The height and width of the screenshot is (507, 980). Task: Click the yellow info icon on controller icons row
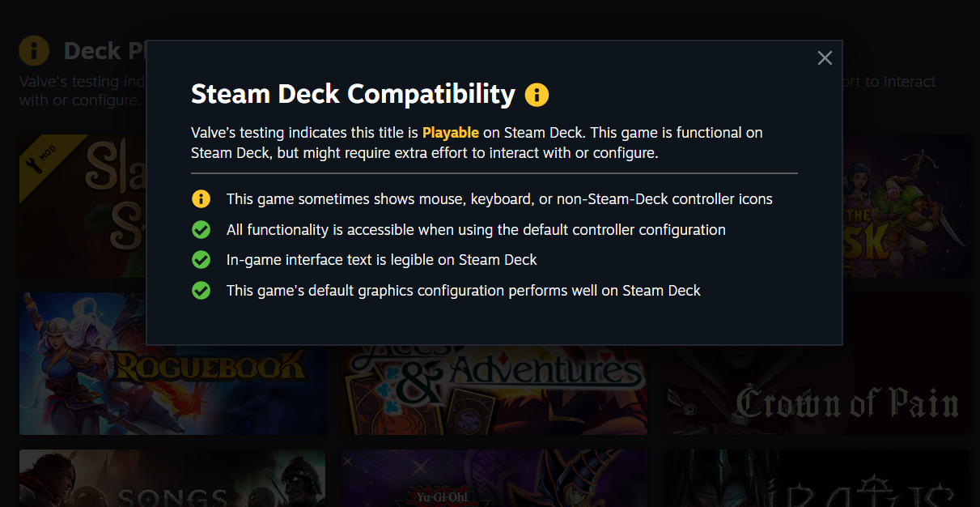click(201, 198)
